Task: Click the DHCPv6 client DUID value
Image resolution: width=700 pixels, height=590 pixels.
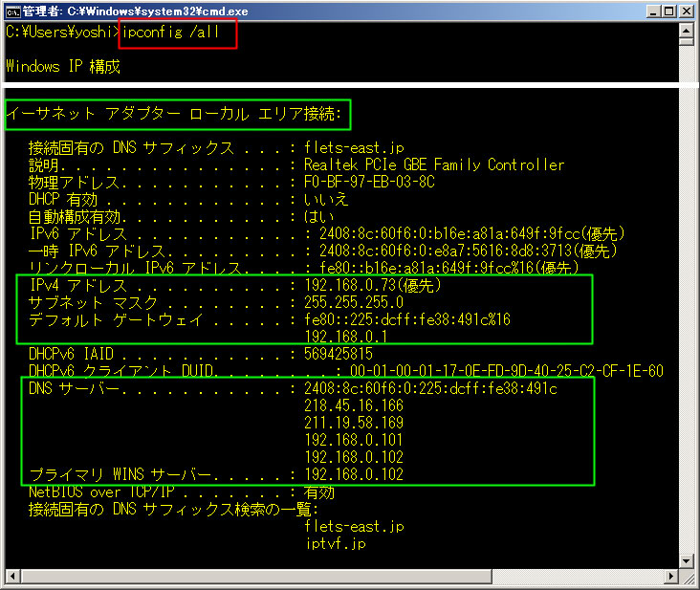Action: 507,371
